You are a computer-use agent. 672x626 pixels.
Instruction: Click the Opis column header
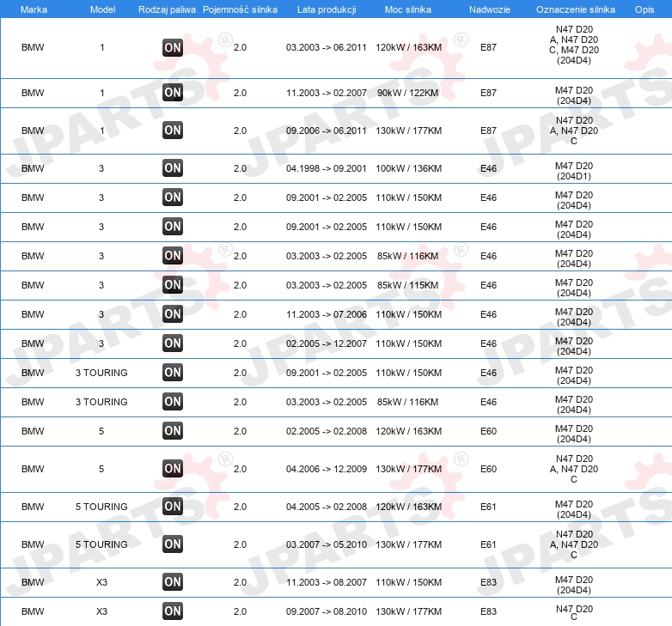645,9
